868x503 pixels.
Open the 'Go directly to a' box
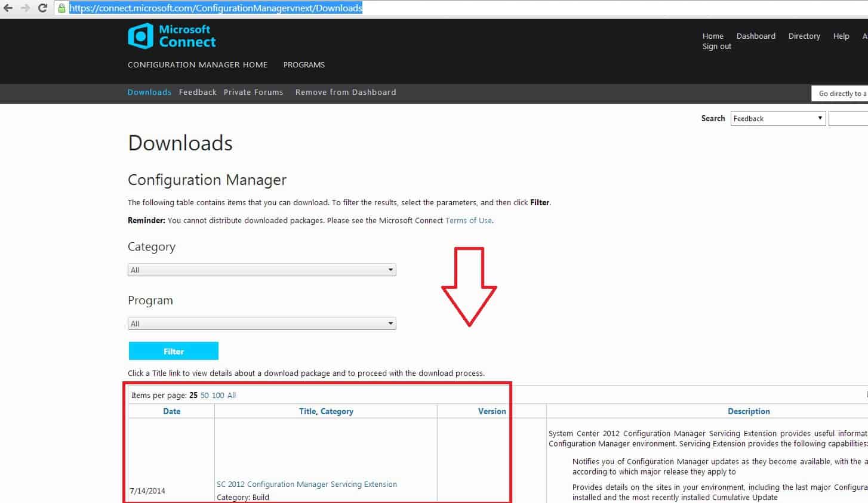(x=840, y=93)
